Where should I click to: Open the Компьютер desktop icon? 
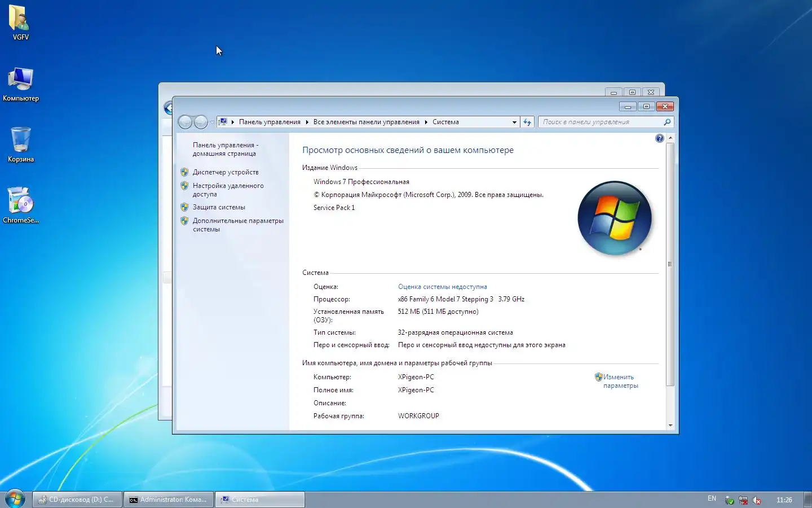[x=20, y=85]
